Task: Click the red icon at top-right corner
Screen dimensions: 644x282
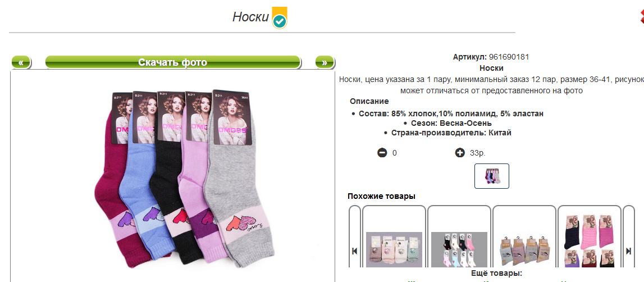Action: click(642, 17)
